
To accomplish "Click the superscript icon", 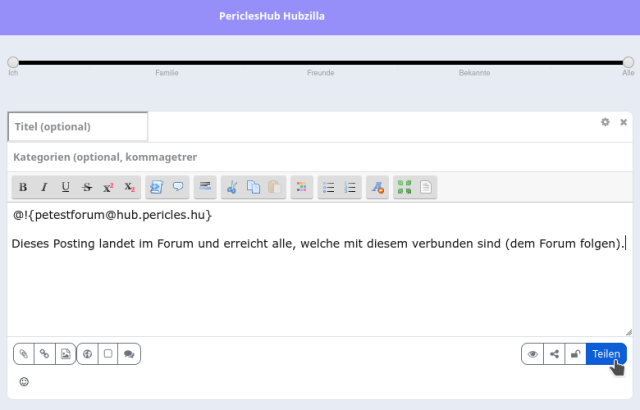I will pyautogui.click(x=108, y=187).
